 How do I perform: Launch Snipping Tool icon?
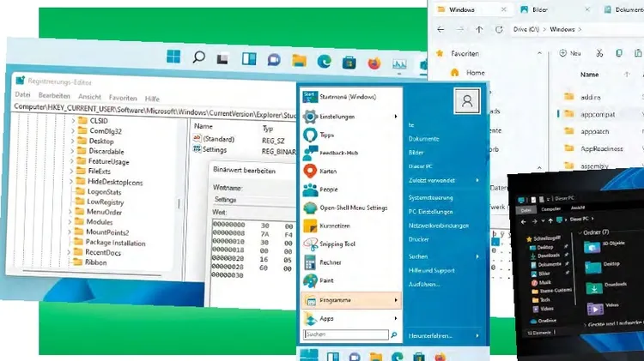coord(310,244)
